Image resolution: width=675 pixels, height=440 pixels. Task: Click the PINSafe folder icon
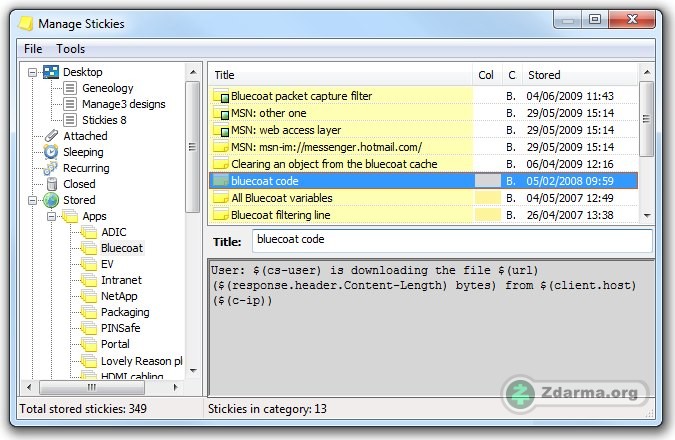pyautogui.click(x=89, y=328)
